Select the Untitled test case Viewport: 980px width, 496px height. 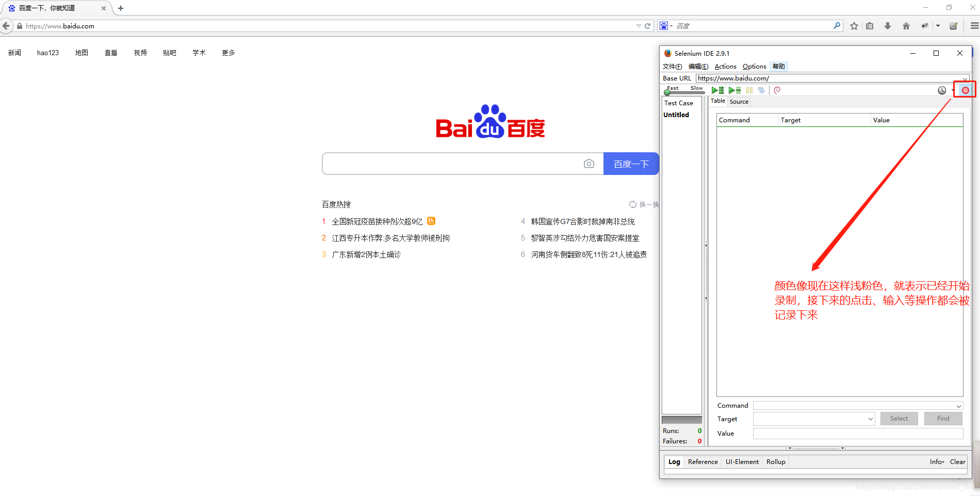[676, 115]
